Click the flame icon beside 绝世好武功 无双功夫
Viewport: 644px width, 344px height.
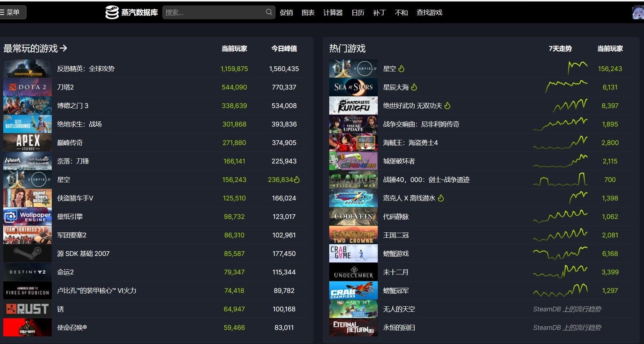click(448, 105)
